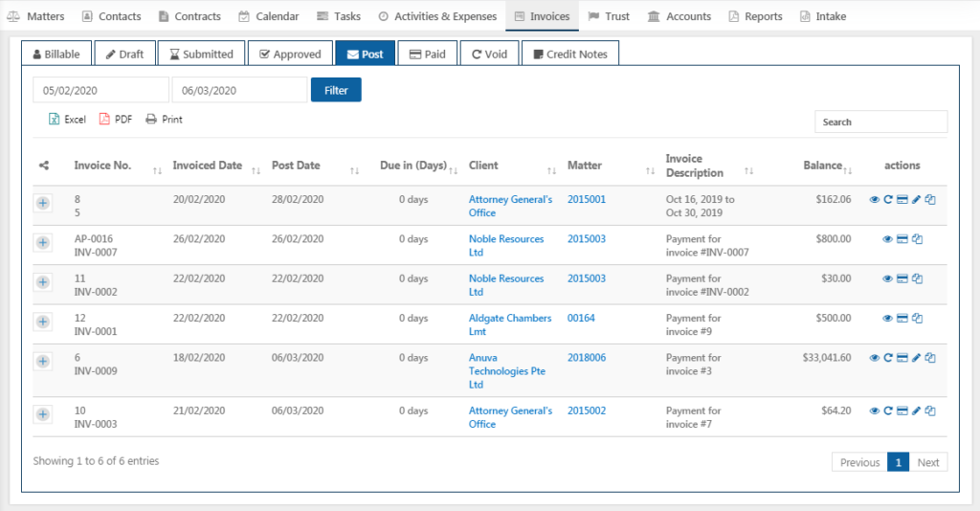Screen dimensions: 980x511
Task: Print the invoice list
Action: point(164,120)
